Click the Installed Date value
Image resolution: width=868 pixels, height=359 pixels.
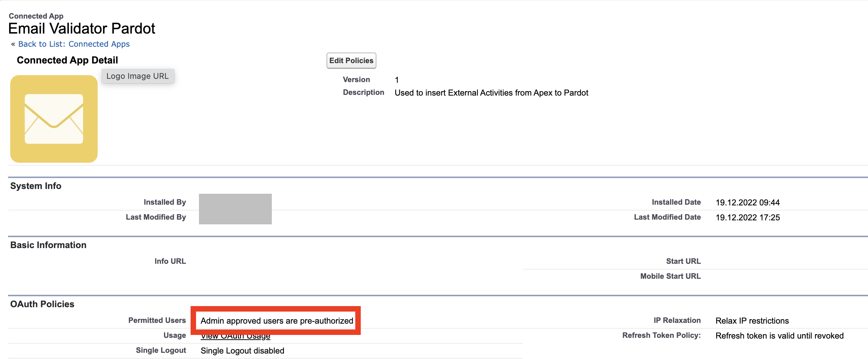pyautogui.click(x=747, y=202)
